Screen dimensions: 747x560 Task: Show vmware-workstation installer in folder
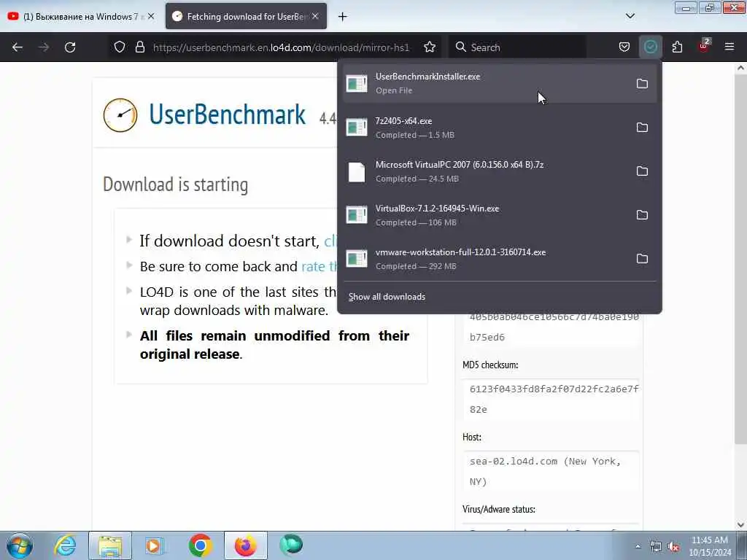(642, 259)
